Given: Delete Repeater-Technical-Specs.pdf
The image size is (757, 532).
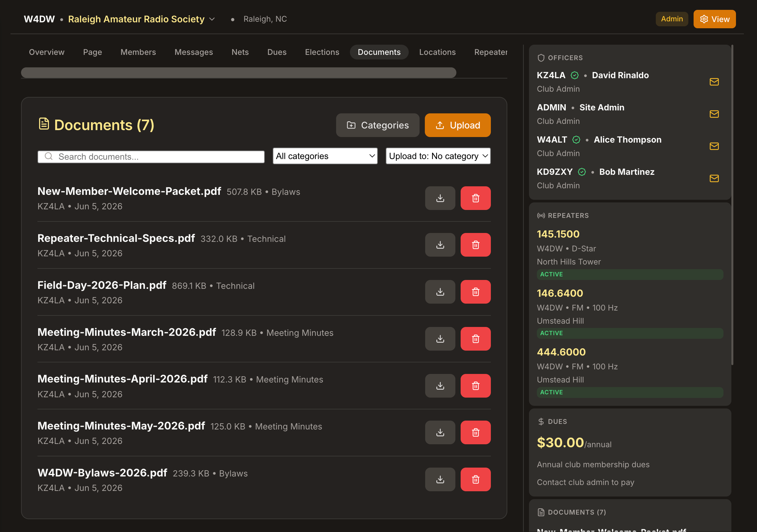Looking at the screenshot, I should click(475, 245).
